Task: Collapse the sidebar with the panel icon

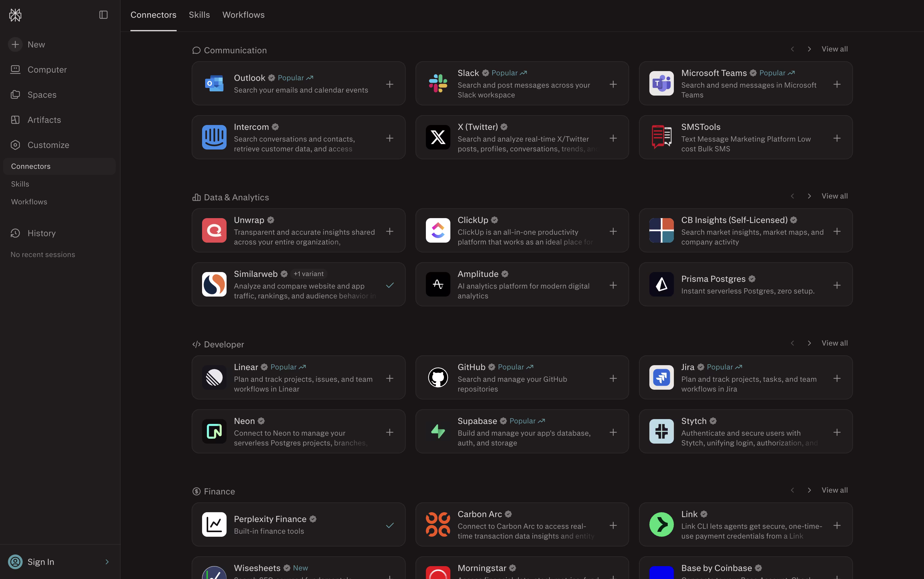Action: (103, 15)
